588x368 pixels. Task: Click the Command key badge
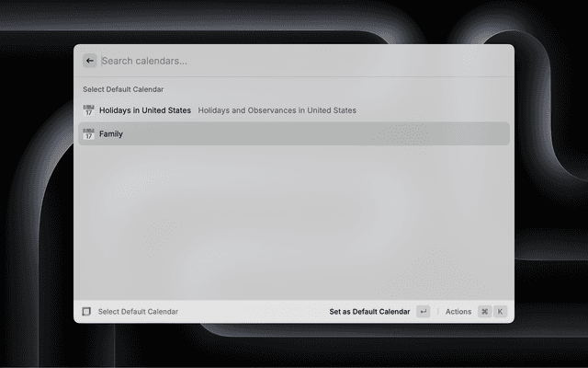(484, 311)
